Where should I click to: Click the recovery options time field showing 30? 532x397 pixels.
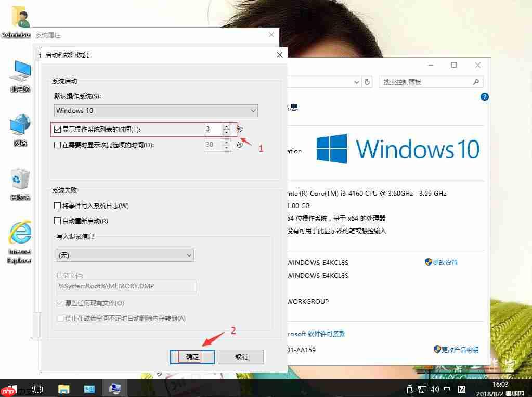(x=213, y=145)
